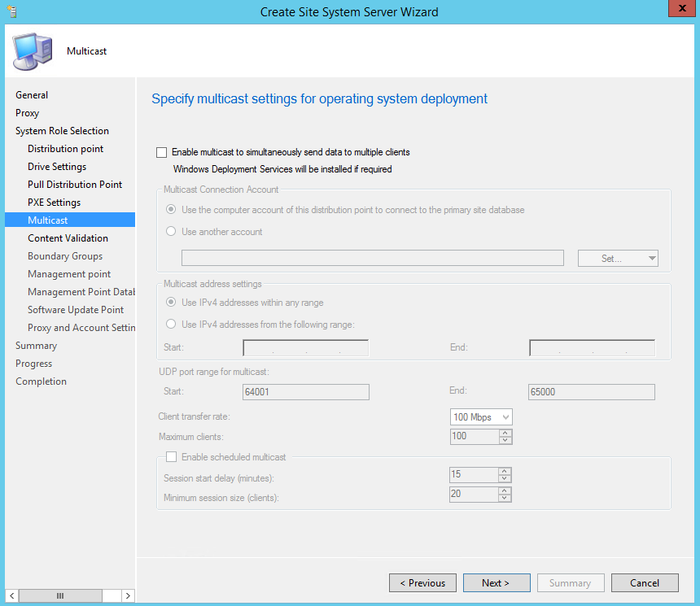Image resolution: width=700 pixels, height=606 pixels.
Task: Open Software Update Point step
Action: [76, 310]
